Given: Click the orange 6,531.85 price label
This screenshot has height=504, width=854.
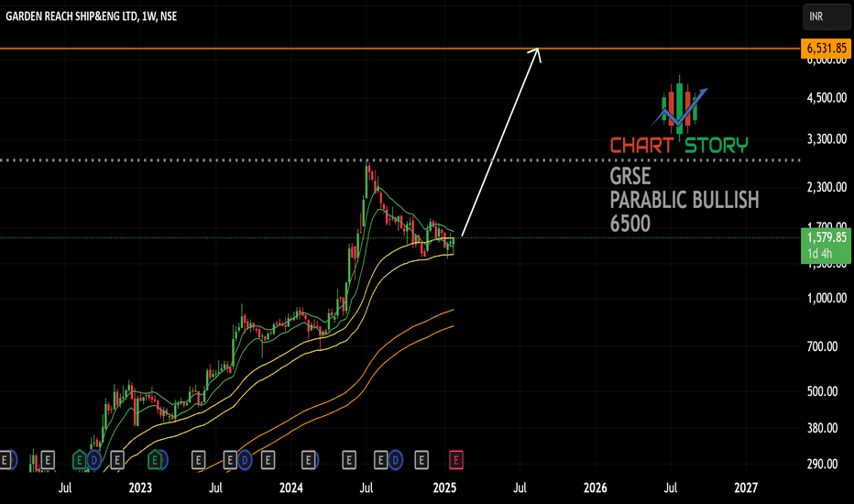Looking at the screenshot, I should click(x=826, y=49).
